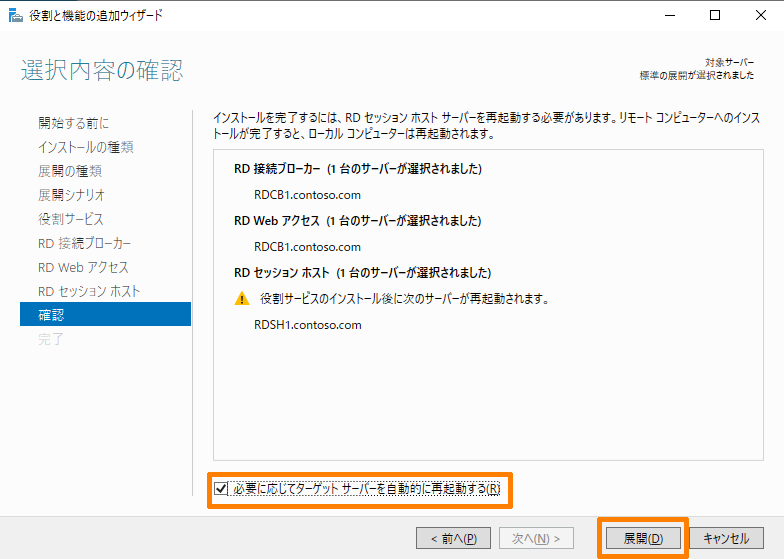Click the greyed-out 完了 step
784x559 pixels.
coord(51,339)
